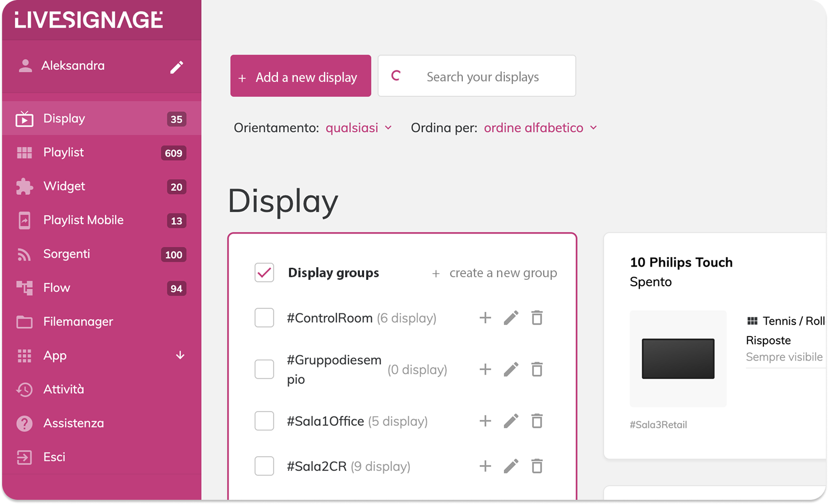Viewport: 828px width, 504px height.
Task: Go to Widget in the sidebar
Action: coord(102,186)
